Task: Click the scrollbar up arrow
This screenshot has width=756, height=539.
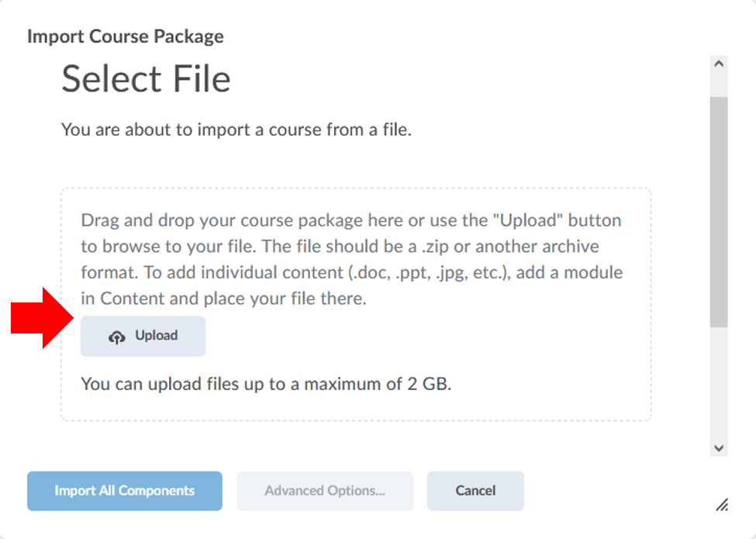Action: pos(717,64)
